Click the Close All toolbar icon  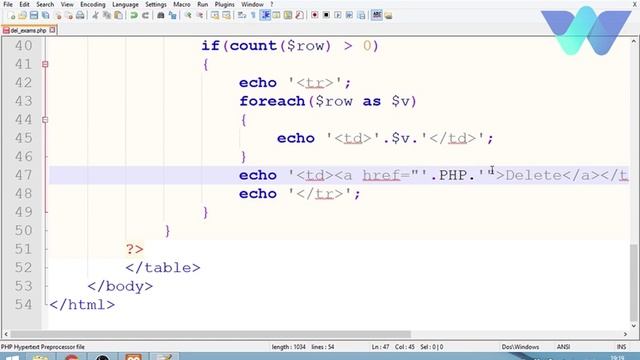click(69, 16)
